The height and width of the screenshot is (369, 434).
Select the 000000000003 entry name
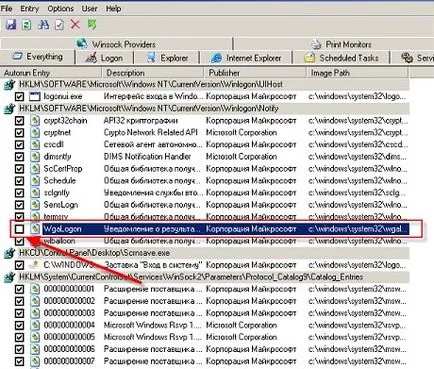coord(69,313)
